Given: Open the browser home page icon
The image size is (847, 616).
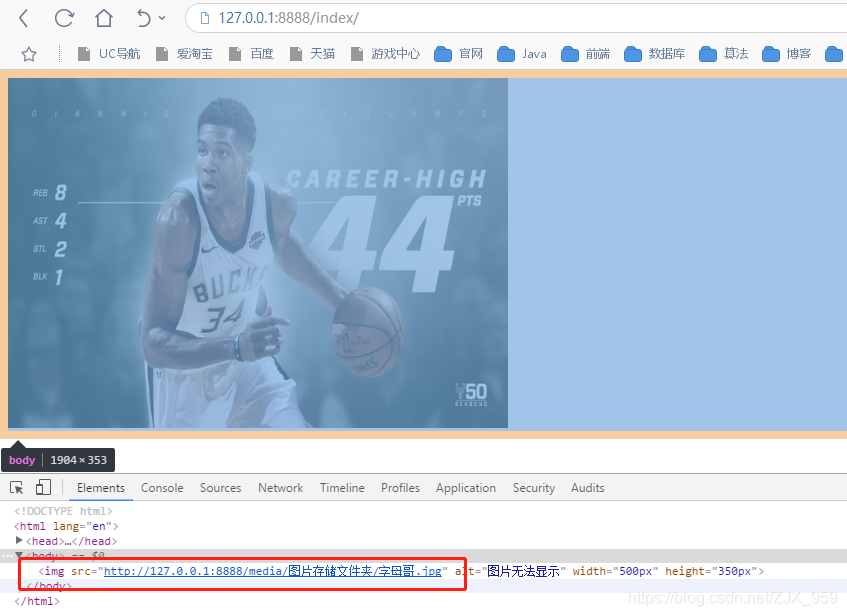Looking at the screenshot, I should (104, 18).
